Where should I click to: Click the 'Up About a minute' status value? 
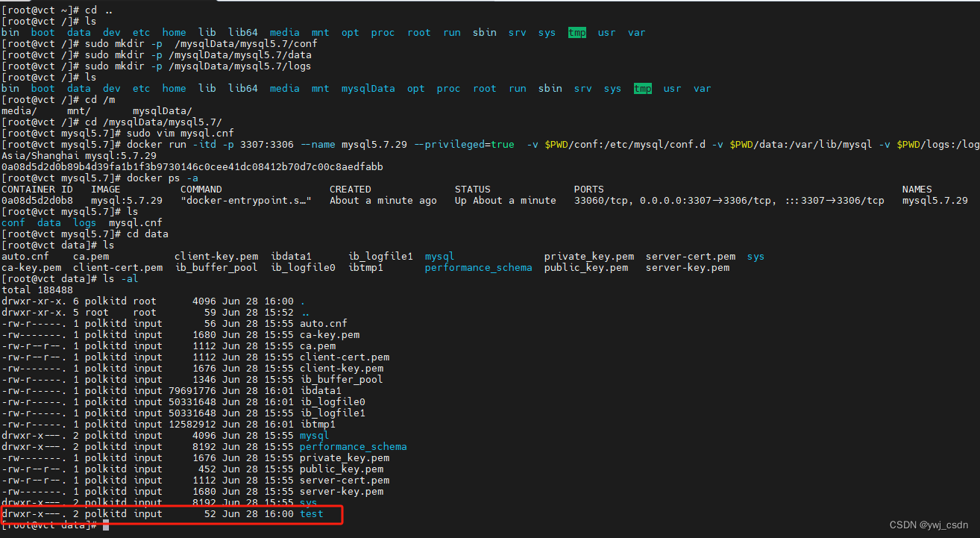coord(506,201)
